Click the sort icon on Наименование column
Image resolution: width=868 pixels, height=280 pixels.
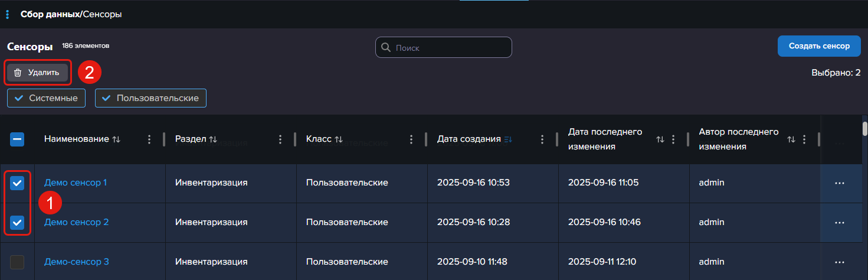[x=116, y=139]
